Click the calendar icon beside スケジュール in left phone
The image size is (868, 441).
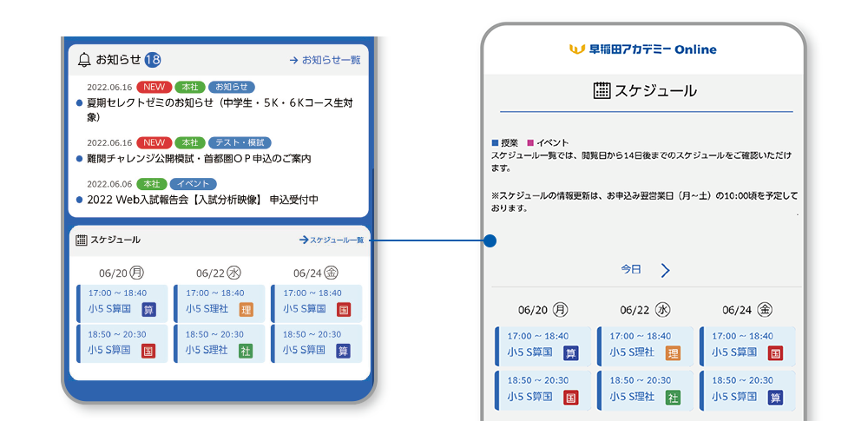(x=82, y=240)
